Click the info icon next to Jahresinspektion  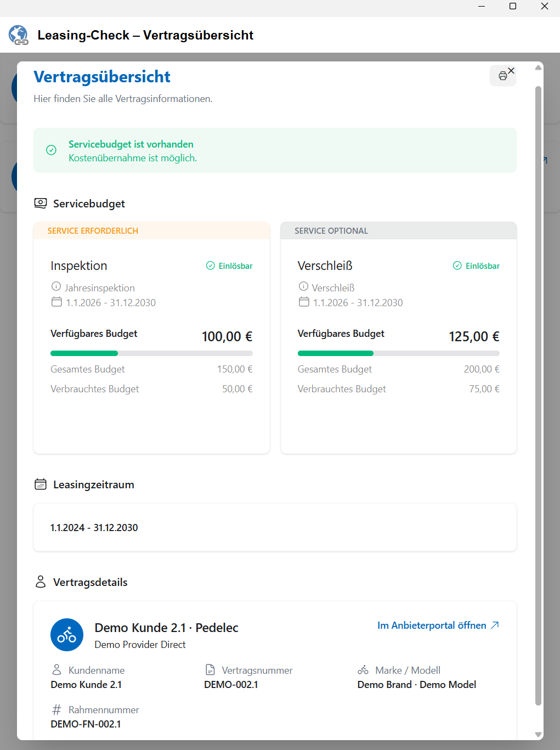click(x=56, y=286)
